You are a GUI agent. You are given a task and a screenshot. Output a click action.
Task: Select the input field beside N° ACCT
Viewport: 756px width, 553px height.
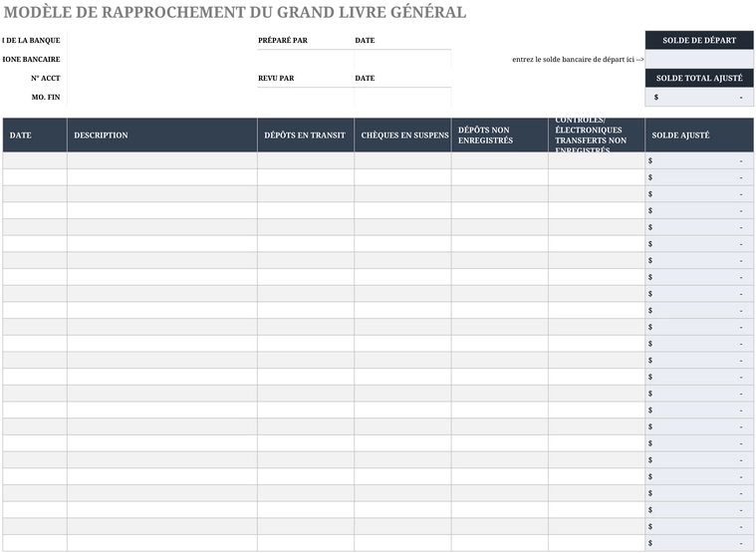[x=162, y=78]
